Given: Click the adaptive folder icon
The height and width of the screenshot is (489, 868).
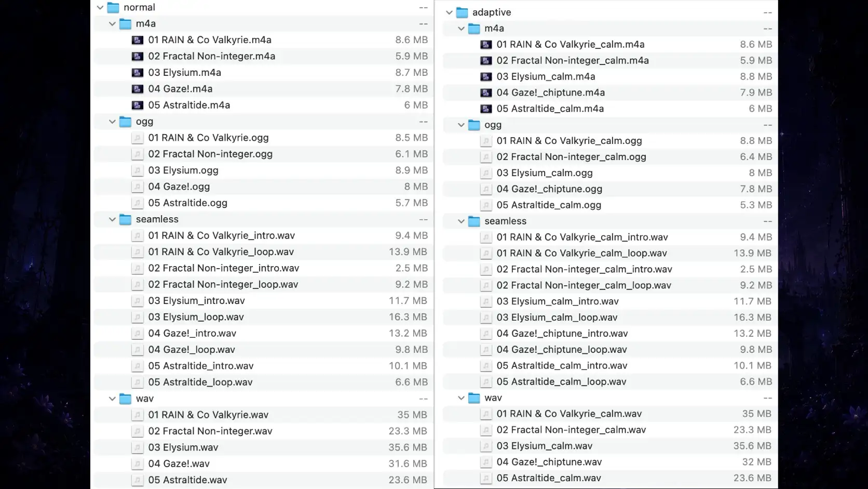Looking at the screenshot, I should pyautogui.click(x=462, y=12).
